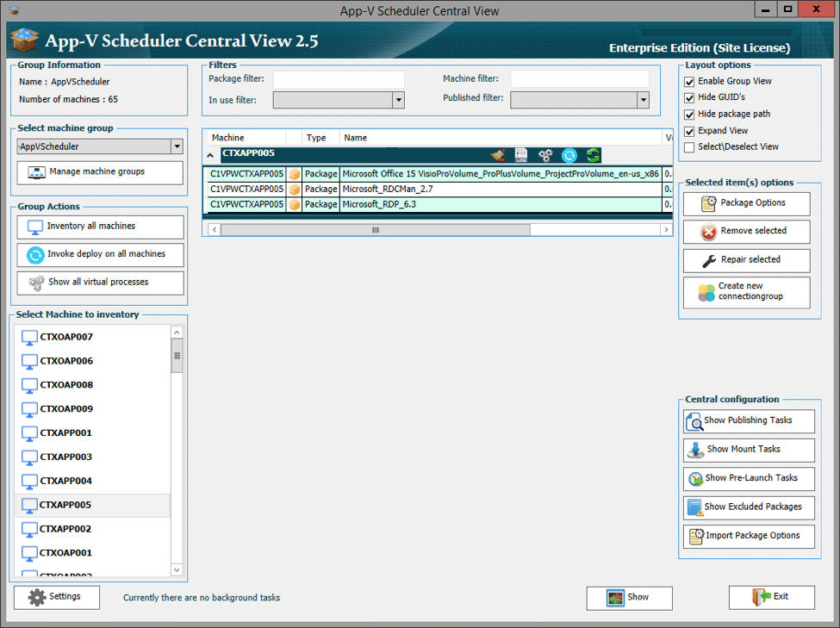Click the Show button at the bottom
This screenshot has width=840, height=628.
pyautogui.click(x=630, y=598)
